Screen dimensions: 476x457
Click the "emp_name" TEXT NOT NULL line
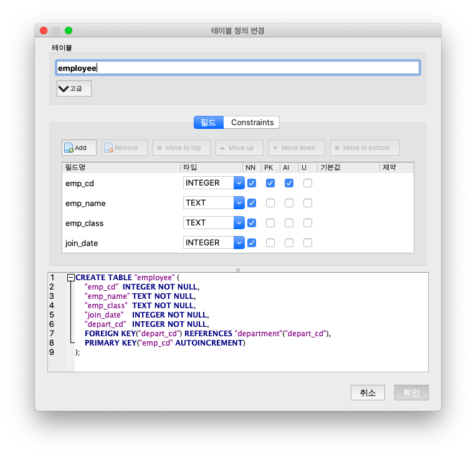[140, 296]
